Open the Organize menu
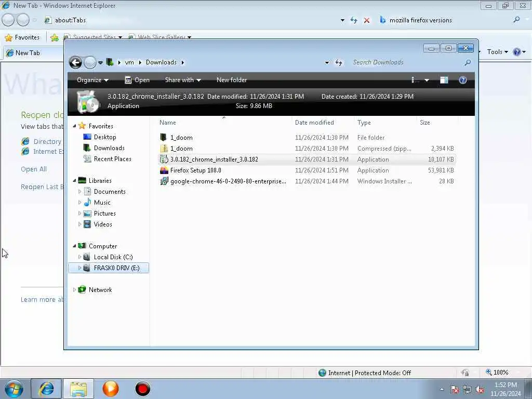Screen dimensions: 532x399 pyautogui.click(x=92, y=80)
